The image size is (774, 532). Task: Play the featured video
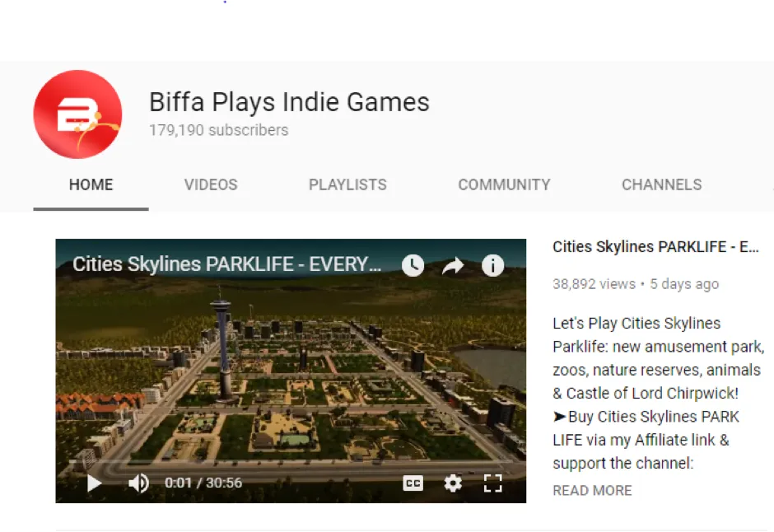coord(94,483)
